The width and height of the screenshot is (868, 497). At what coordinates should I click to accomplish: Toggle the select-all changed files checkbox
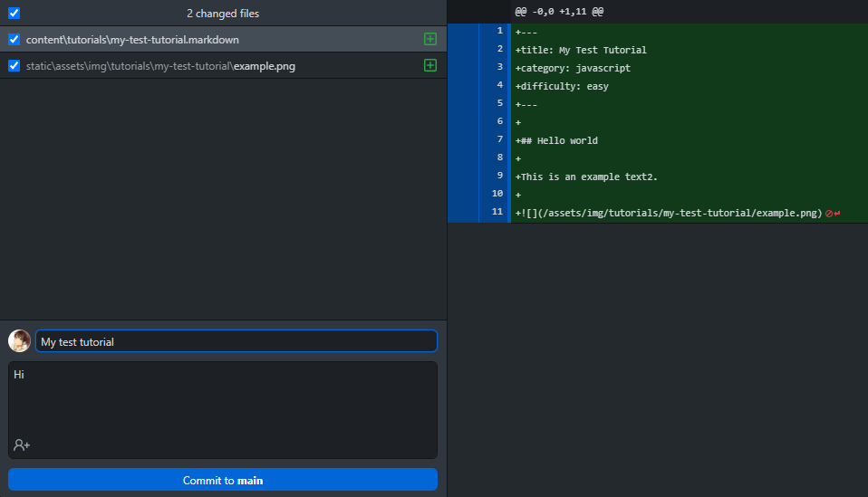click(x=14, y=14)
